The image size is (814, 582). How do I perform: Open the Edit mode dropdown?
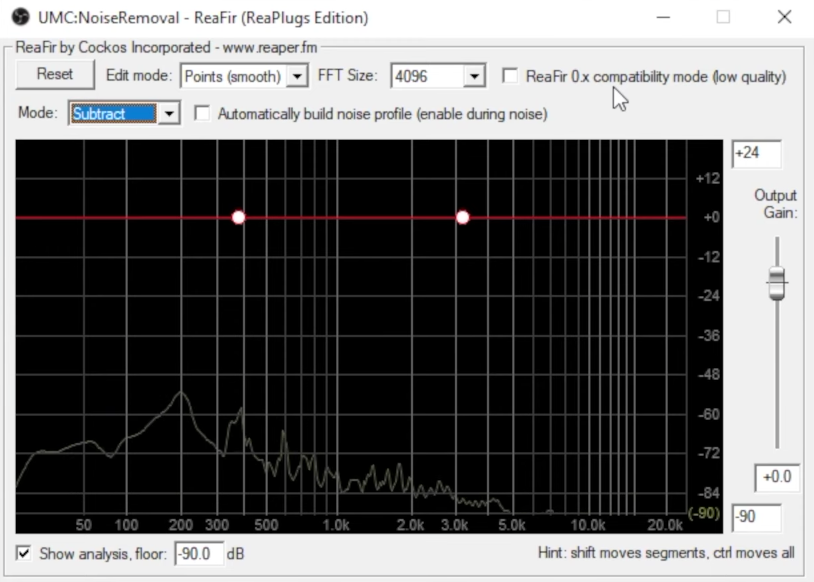point(244,76)
